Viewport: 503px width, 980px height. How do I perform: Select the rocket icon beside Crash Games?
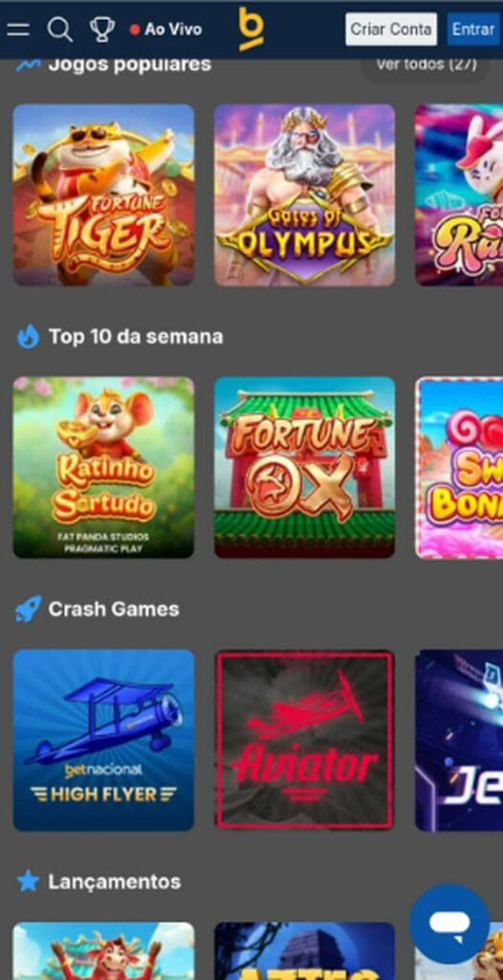click(x=28, y=609)
